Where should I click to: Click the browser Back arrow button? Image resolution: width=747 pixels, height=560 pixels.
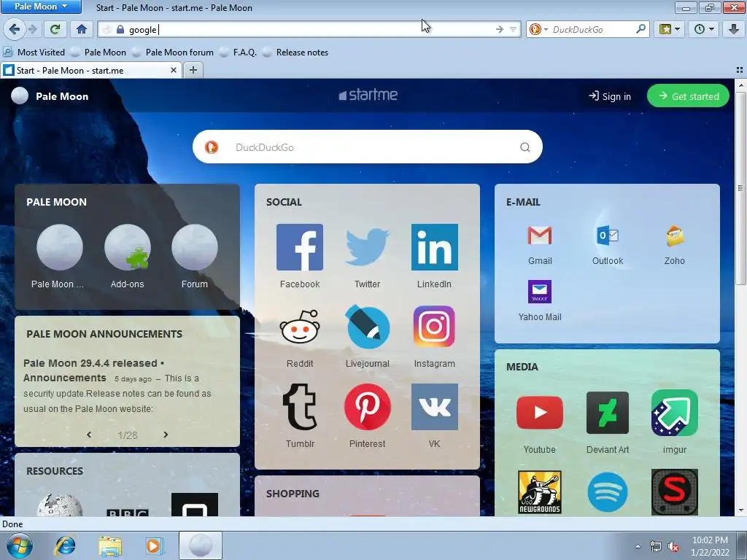pos(15,29)
